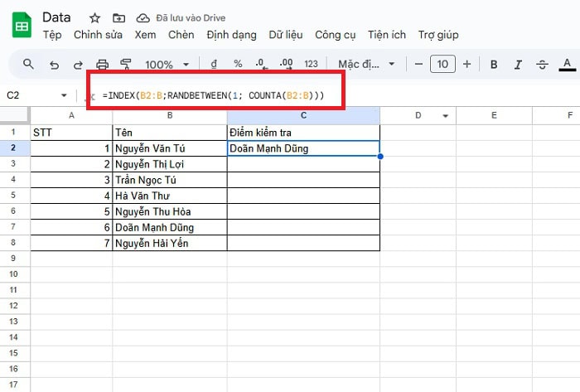Print the spreadsheet
Viewport: 580px width, 392px height.
point(103,64)
